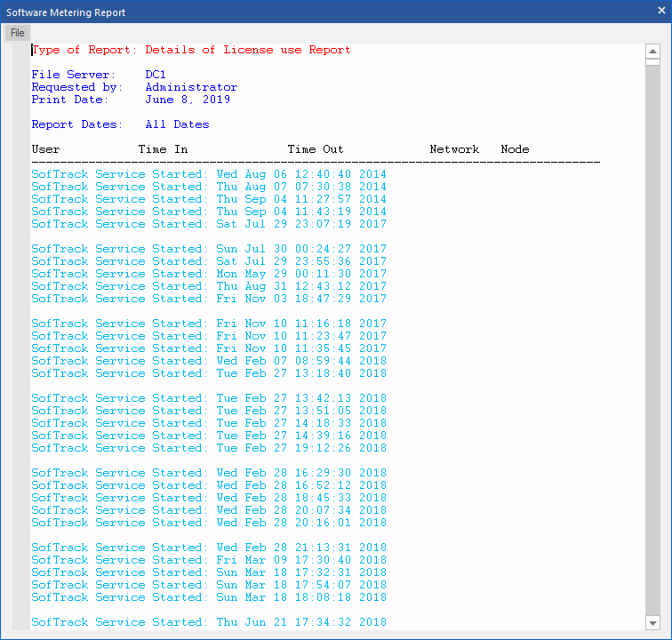Click the 'Time In' column header

pos(163,149)
